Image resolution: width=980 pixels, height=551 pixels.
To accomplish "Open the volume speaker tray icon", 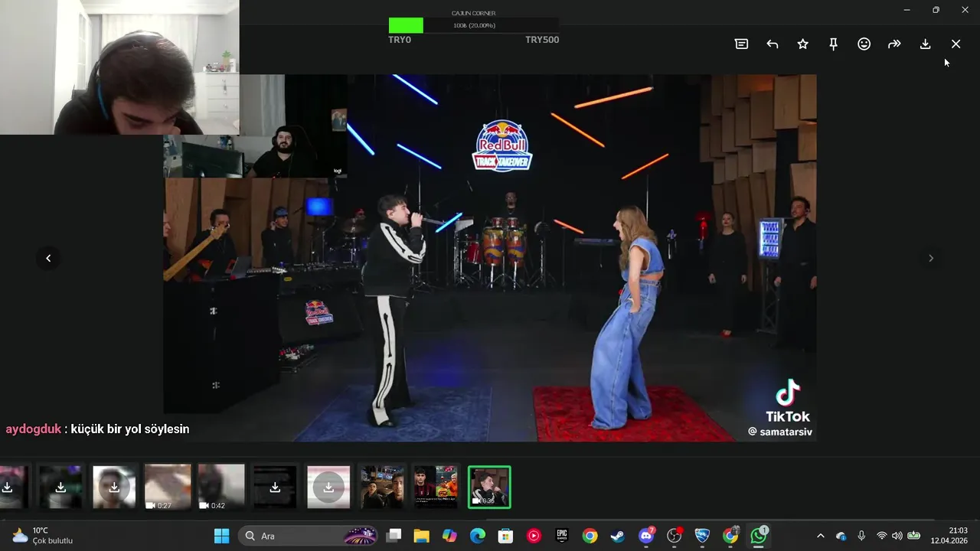I will click(897, 536).
